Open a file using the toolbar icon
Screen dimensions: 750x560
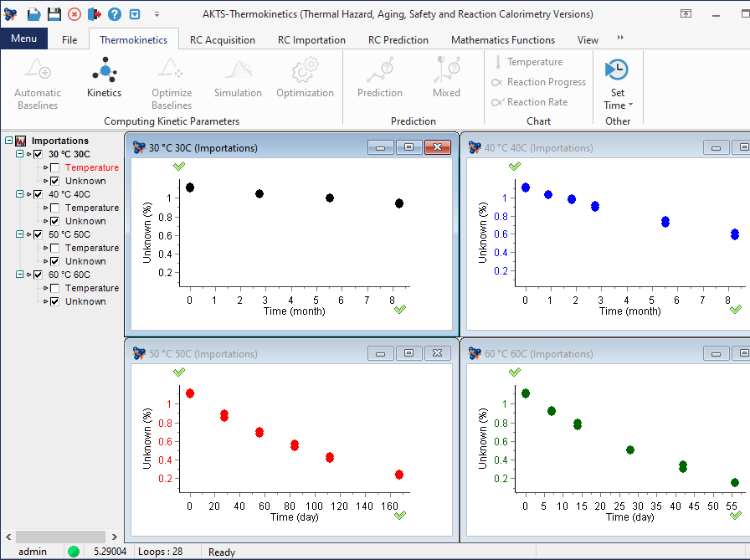[33, 13]
